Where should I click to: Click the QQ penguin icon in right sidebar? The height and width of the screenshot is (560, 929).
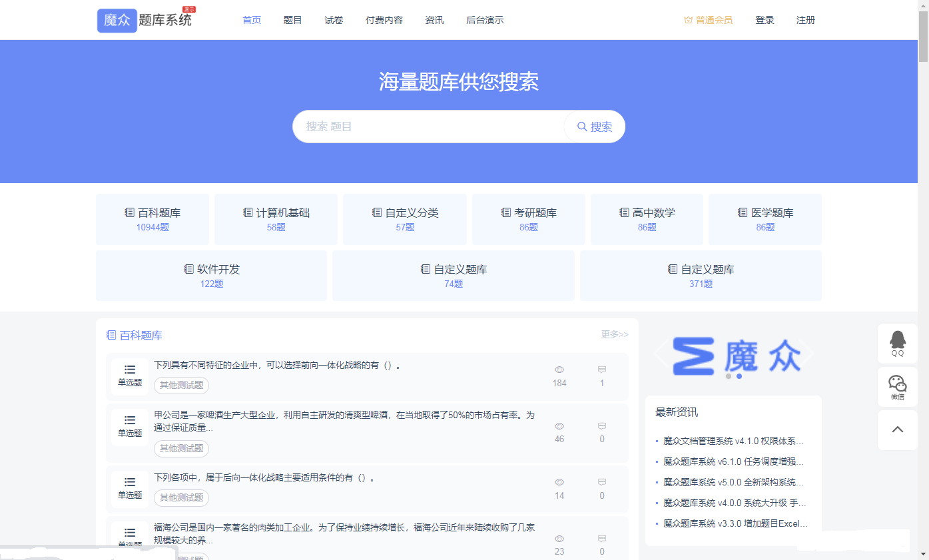897,340
